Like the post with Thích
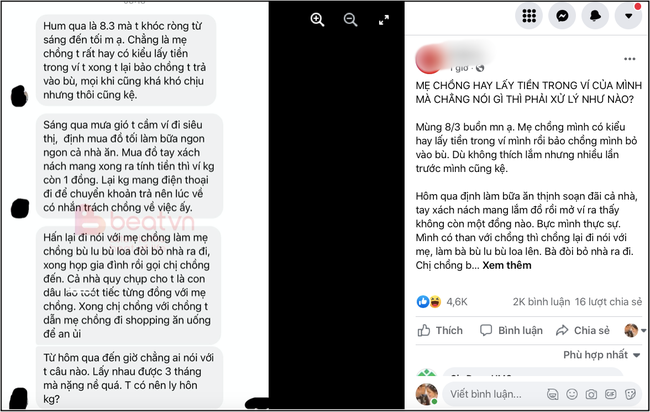Image resolution: width=650 pixels, height=412 pixels. 440,330
